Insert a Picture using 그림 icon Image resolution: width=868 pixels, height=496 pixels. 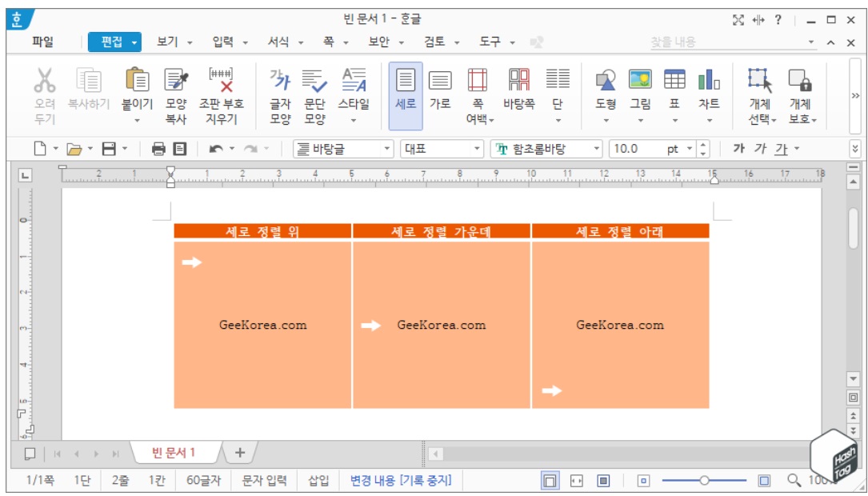pyautogui.click(x=640, y=80)
